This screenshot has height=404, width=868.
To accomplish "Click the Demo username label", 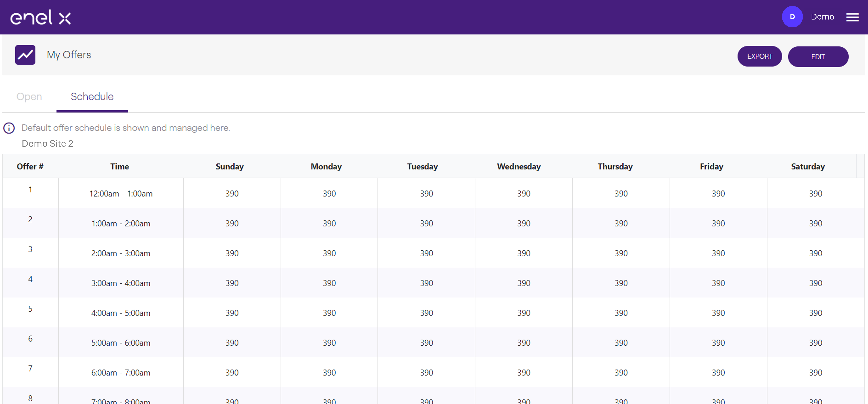I will 822,17.
